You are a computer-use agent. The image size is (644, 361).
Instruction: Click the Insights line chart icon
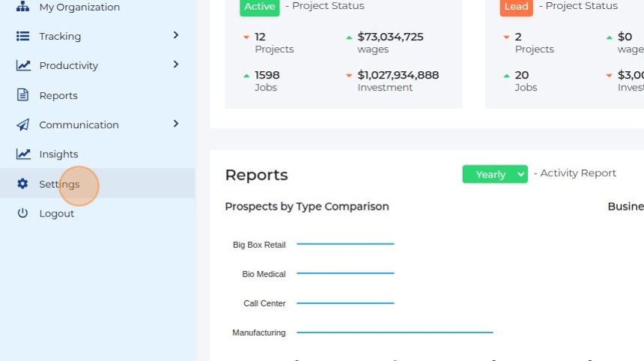click(23, 154)
